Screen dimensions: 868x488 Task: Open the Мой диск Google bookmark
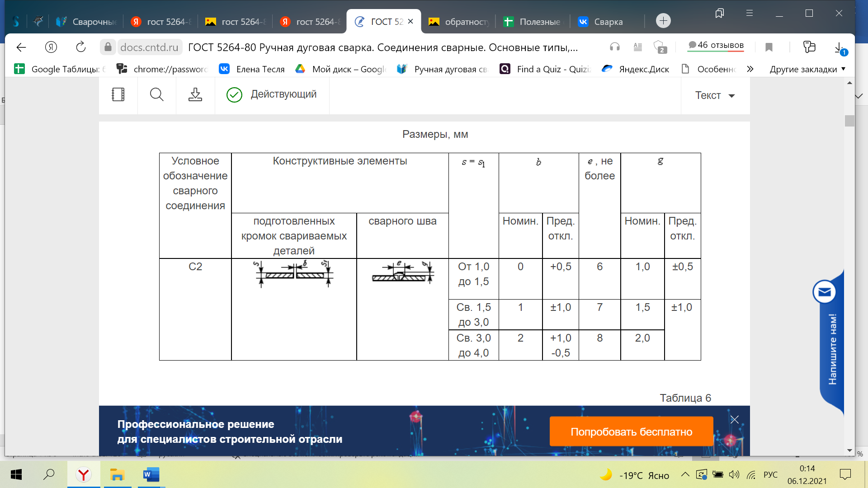pyautogui.click(x=341, y=69)
